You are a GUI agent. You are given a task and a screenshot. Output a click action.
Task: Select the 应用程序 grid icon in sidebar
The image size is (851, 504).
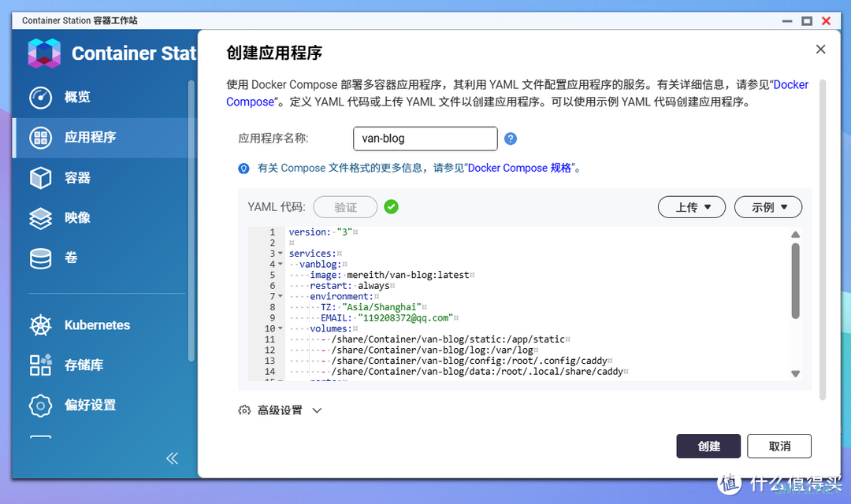pos(41,138)
